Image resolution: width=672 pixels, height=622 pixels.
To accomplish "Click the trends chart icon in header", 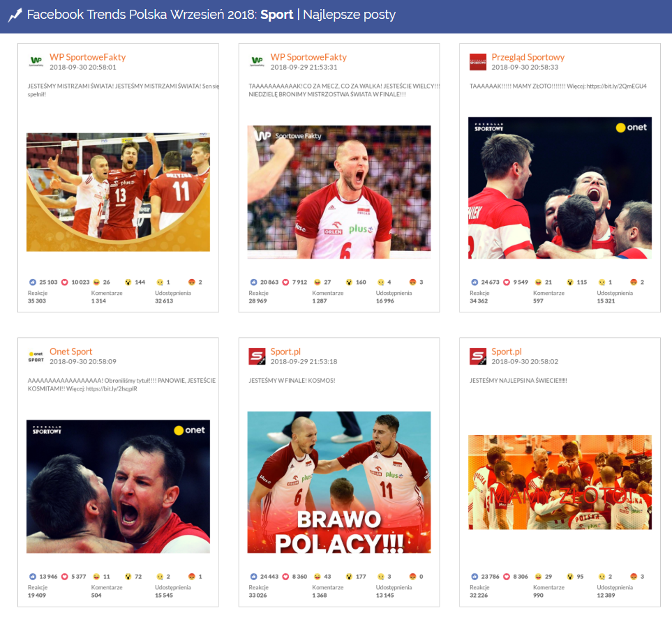I will click(x=15, y=15).
